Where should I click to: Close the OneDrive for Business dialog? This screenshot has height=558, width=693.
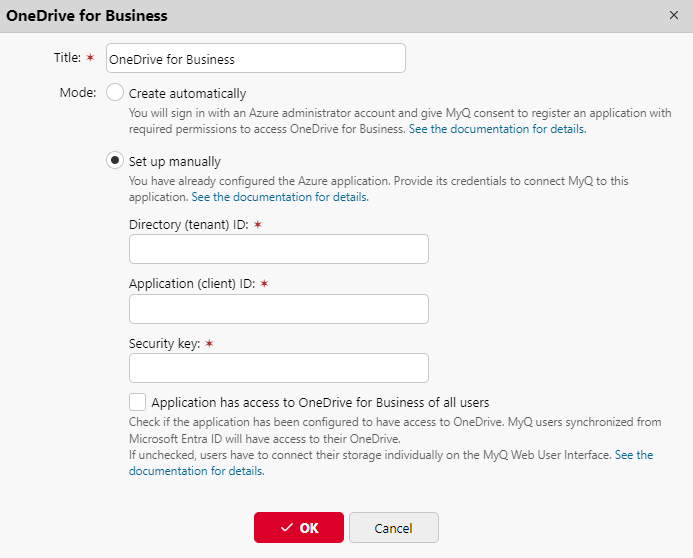[672, 16]
